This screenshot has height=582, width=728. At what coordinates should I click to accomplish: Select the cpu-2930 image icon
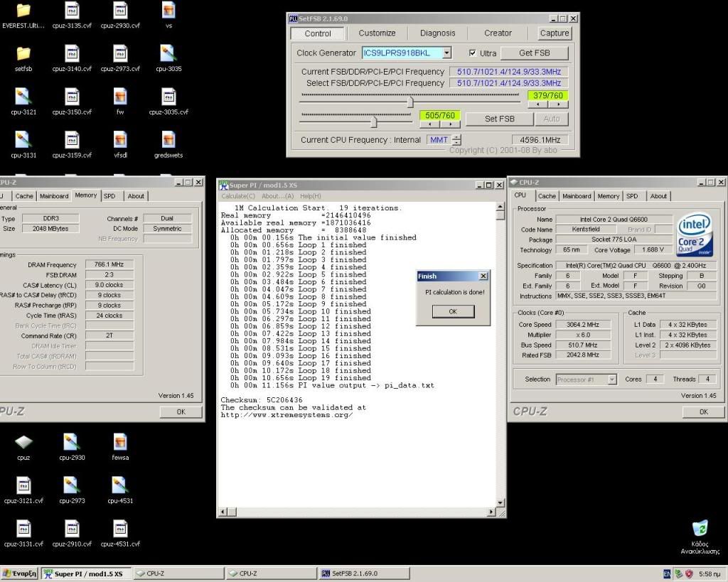point(72,442)
